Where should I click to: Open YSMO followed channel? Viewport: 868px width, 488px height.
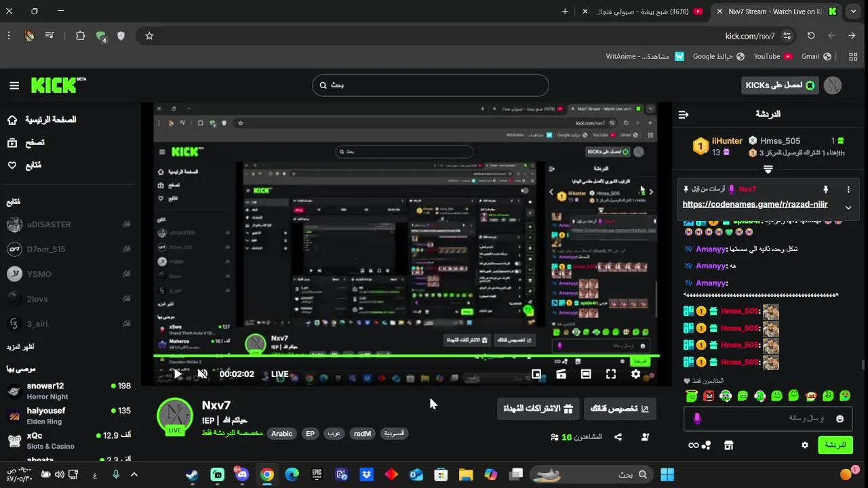(x=68, y=274)
